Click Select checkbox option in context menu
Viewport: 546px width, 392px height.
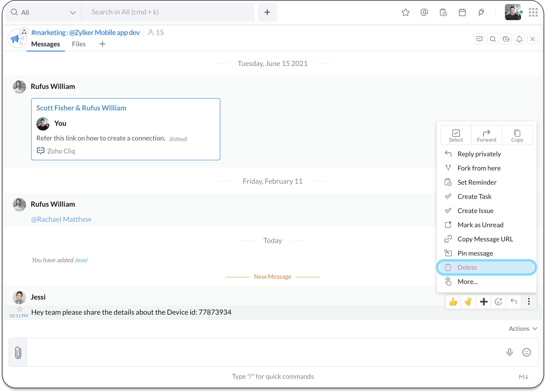pos(456,135)
